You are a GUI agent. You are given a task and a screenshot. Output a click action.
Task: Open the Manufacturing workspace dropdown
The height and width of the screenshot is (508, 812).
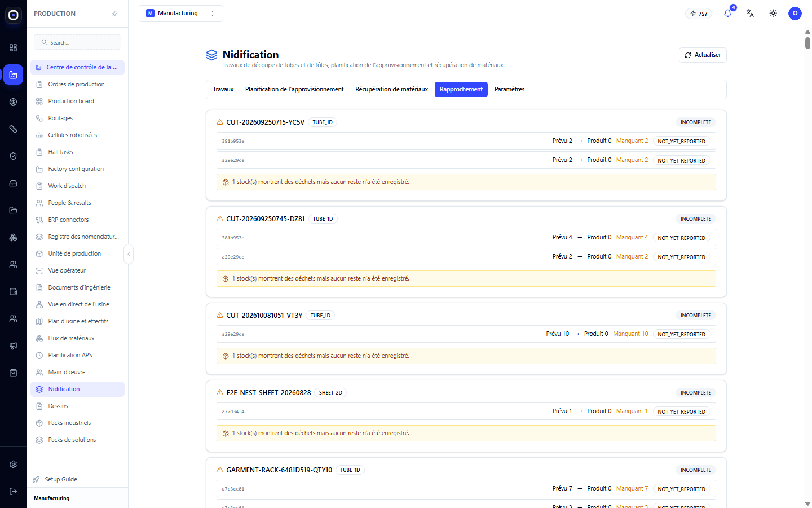click(181, 14)
